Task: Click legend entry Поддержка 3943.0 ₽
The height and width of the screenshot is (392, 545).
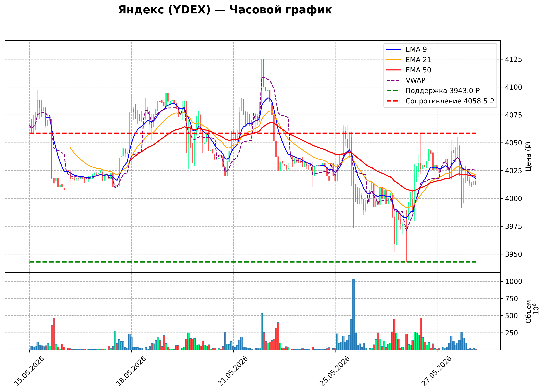Action: point(443,91)
